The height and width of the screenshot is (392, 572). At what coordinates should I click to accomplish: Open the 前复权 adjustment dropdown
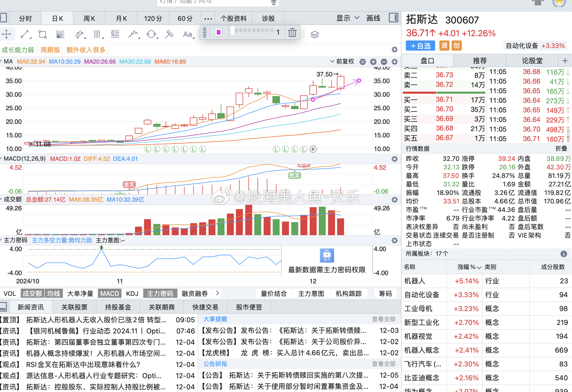click(342, 62)
